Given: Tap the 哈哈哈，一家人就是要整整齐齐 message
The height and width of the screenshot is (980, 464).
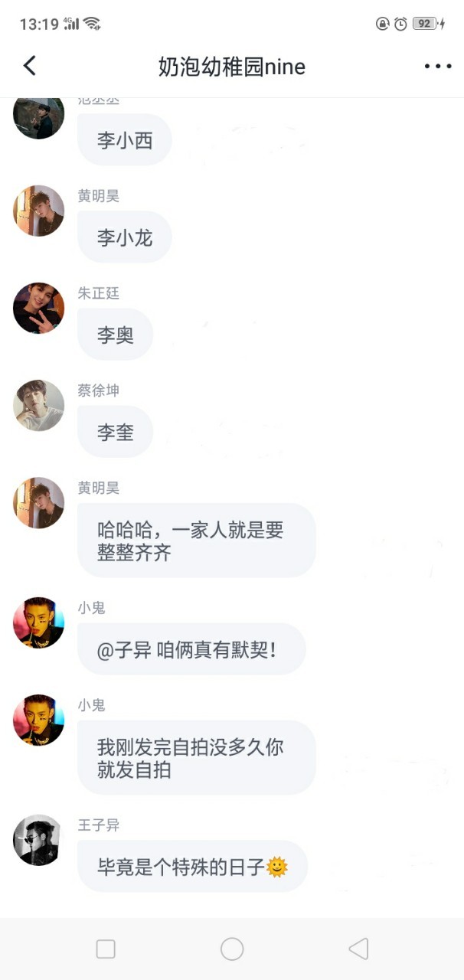Looking at the screenshot, I should (197, 540).
